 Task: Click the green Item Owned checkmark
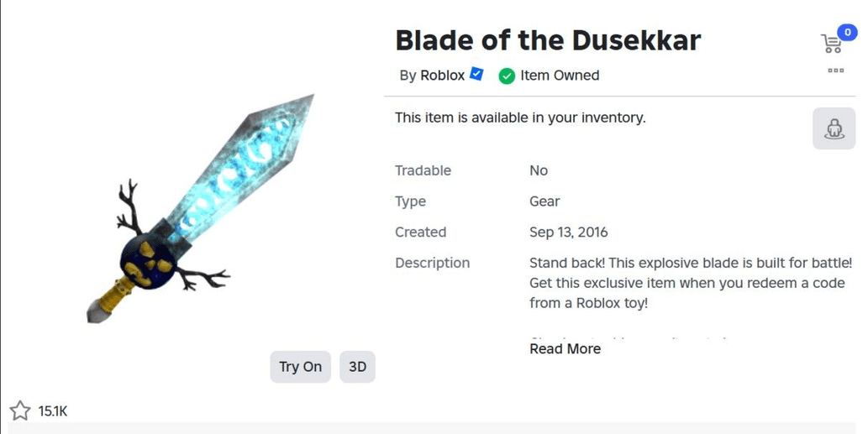tap(507, 76)
